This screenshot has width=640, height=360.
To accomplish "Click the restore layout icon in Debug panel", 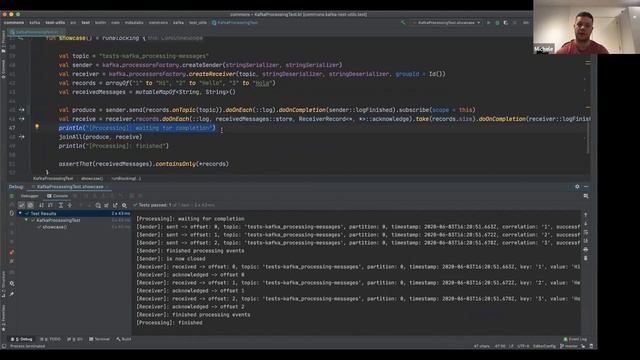I will [586, 196].
